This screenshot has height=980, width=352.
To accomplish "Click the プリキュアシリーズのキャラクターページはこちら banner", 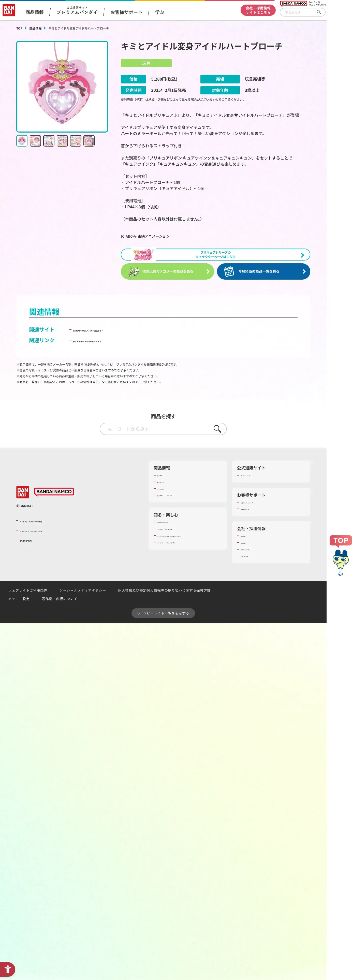I will coord(215,254).
